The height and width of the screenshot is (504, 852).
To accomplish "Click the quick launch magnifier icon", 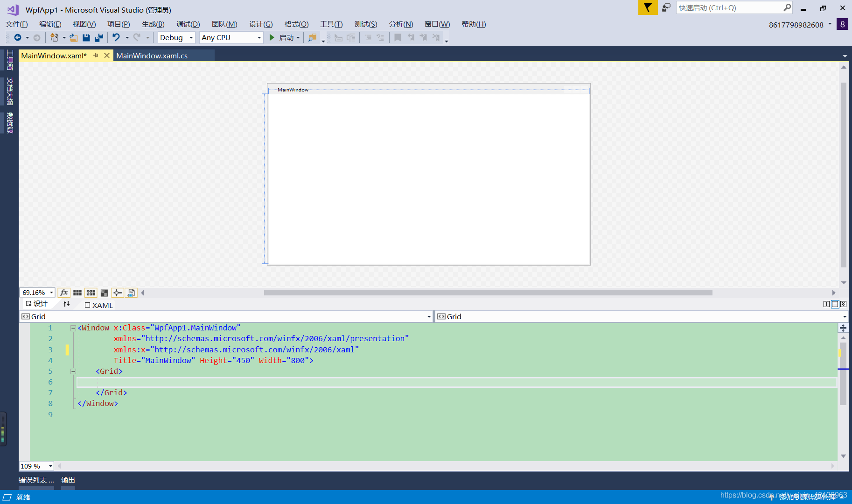I will pos(787,7).
